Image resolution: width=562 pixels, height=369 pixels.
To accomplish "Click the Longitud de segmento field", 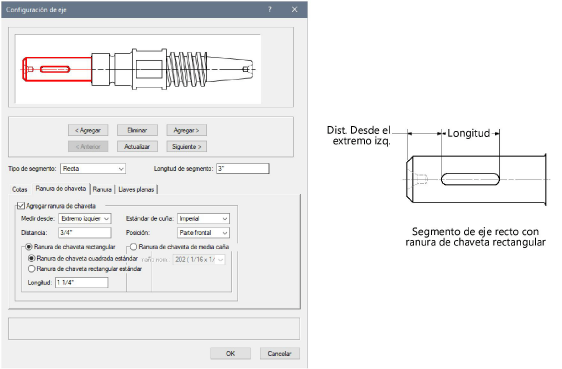I will pos(243,169).
